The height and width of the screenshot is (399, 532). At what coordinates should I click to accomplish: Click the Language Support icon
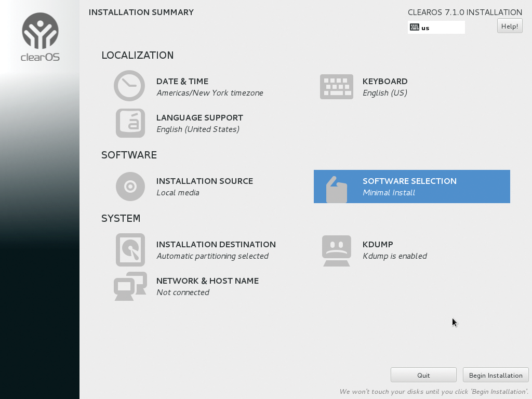[130, 123]
